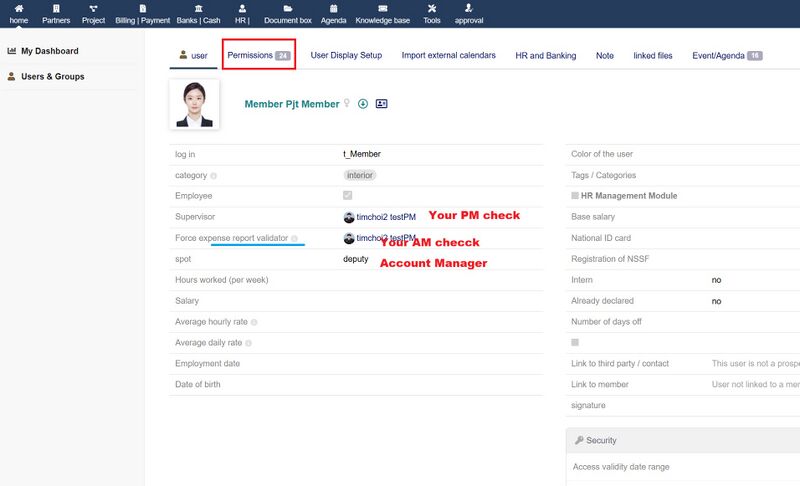Click the info icon next to category

tap(214, 176)
